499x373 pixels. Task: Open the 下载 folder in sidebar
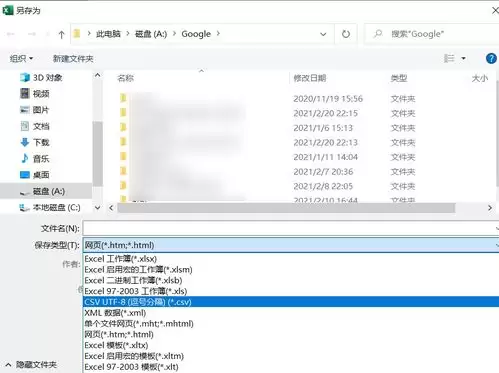coord(35,143)
